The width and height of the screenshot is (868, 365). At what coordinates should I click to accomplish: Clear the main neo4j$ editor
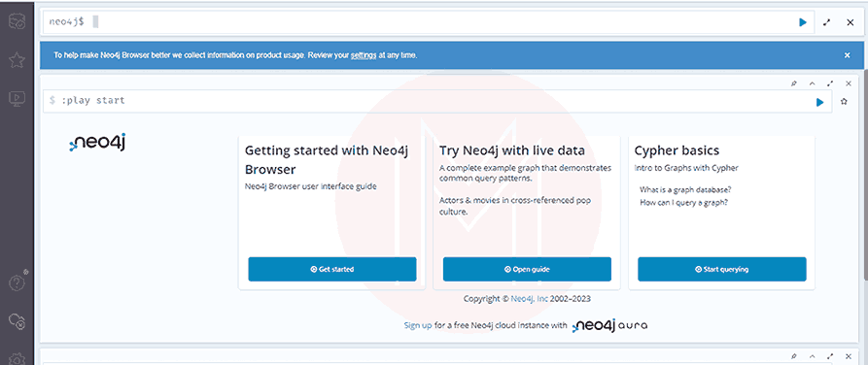tap(851, 22)
